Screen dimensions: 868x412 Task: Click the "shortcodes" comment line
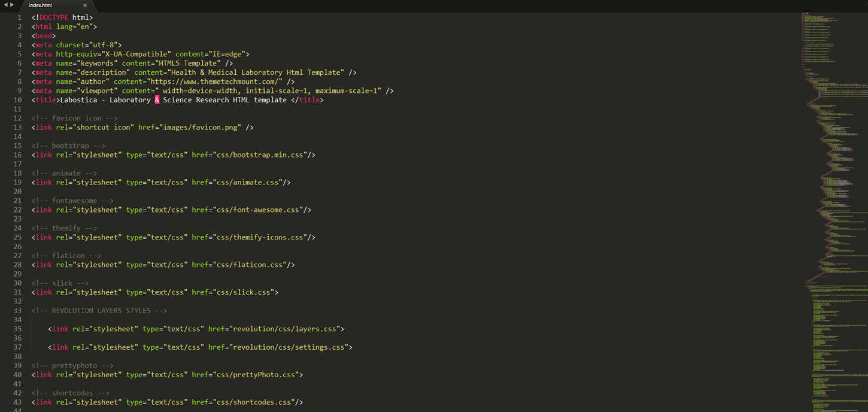click(71, 393)
